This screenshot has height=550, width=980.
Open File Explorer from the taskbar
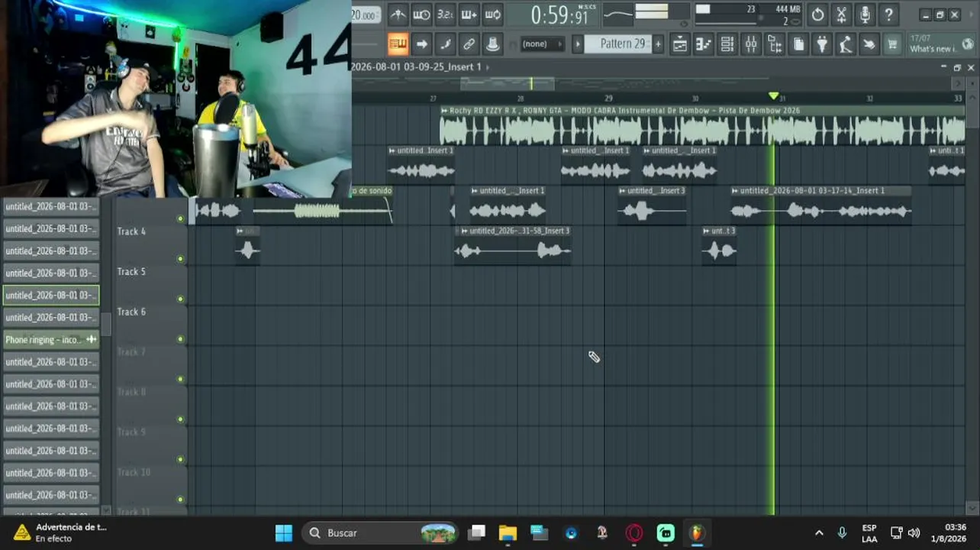coord(508,533)
